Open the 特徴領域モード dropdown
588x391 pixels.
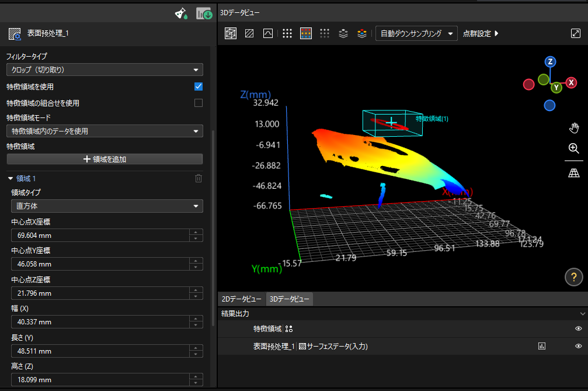tap(105, 132)
